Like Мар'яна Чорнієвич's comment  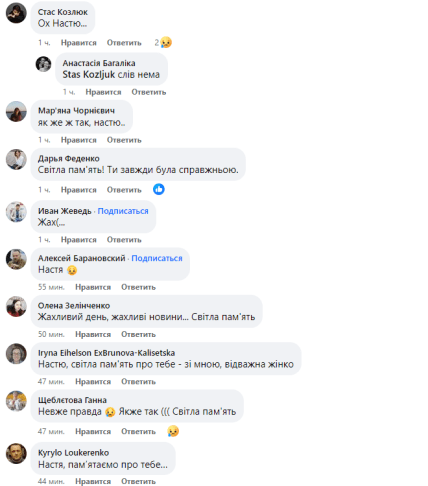(x=79, y=140)
